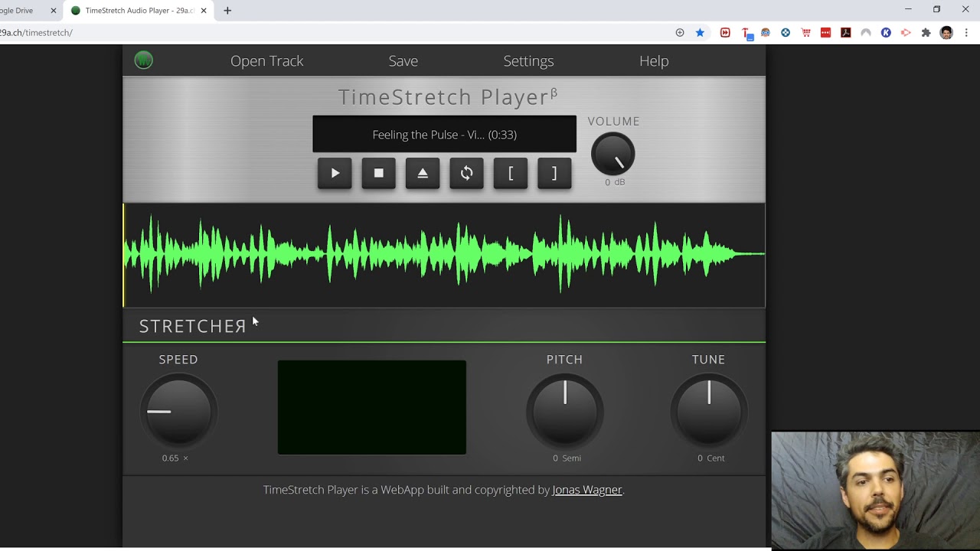Screen dimensions: 980x551
Task: Click the red dots password extension icon
Action: (825, 33)
